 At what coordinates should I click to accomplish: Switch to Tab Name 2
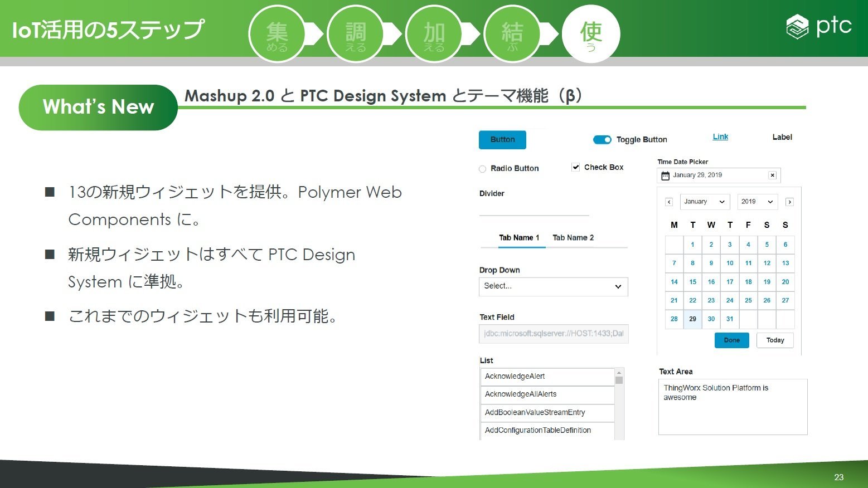click(x=573, y=238)
